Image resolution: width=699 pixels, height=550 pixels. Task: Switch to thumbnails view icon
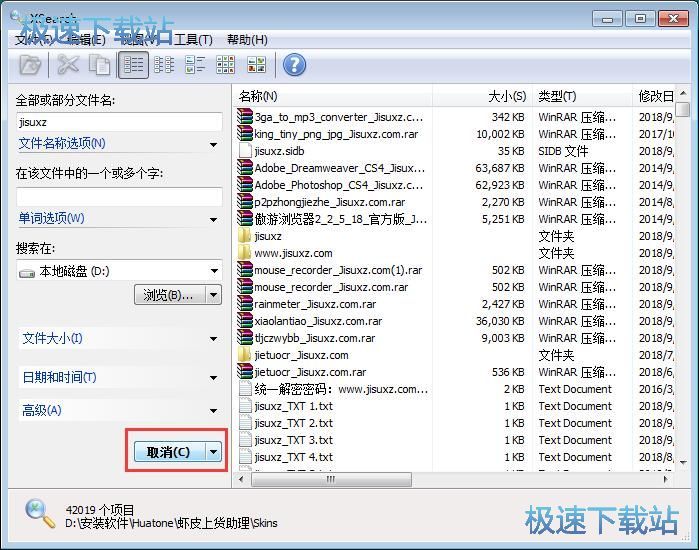[x=257, y=65]
